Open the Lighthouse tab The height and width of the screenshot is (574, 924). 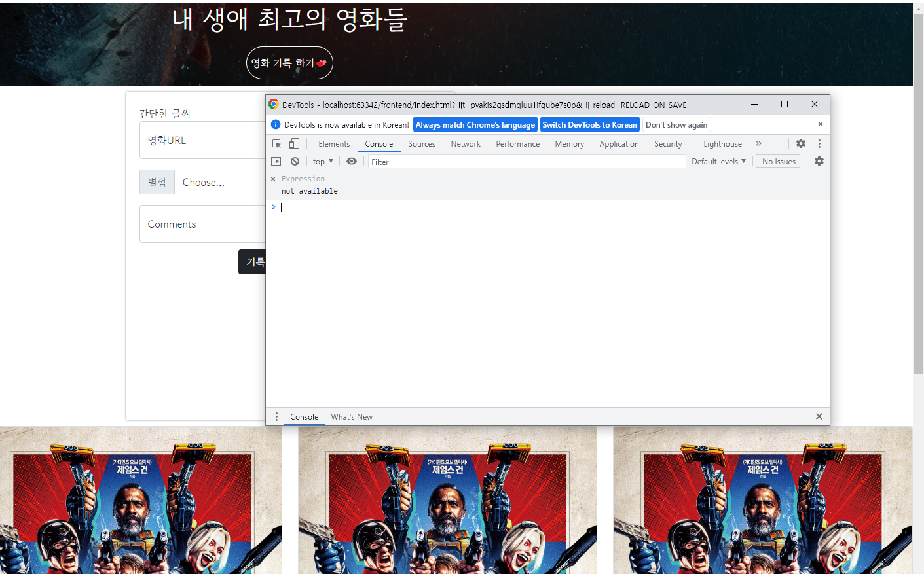pos(722,144)
